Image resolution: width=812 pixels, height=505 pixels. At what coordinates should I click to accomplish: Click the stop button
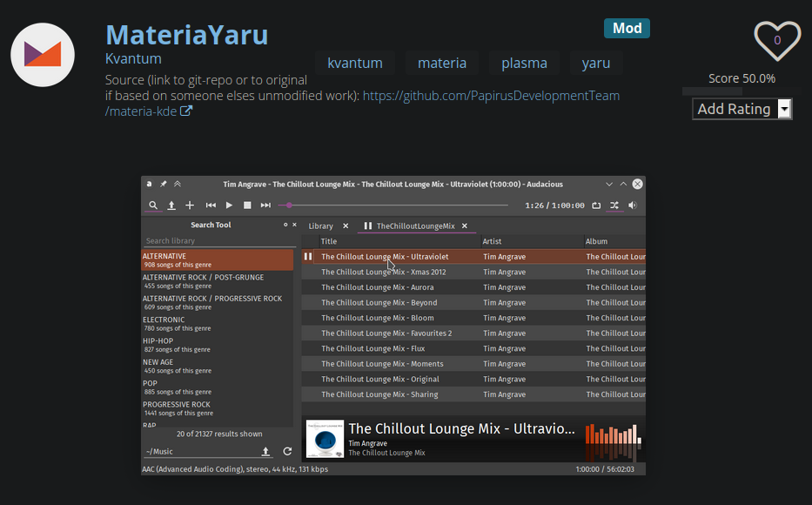(247, 205)
